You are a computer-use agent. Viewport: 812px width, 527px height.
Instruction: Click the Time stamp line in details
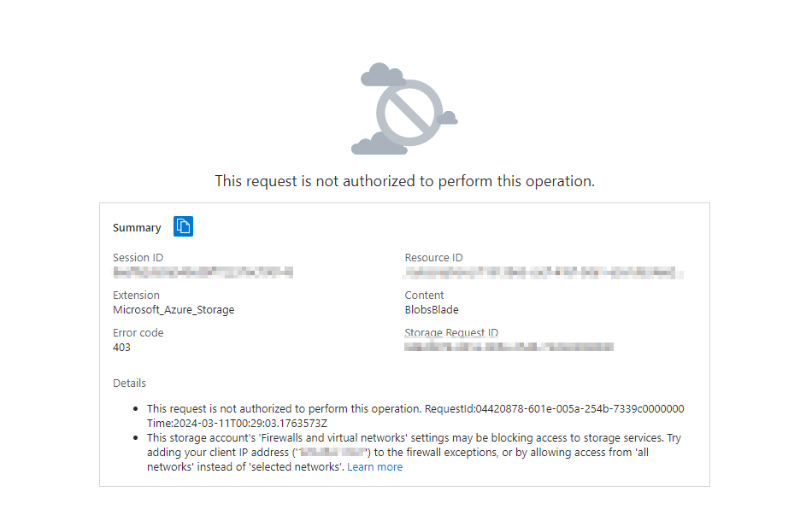pos(237,424)
